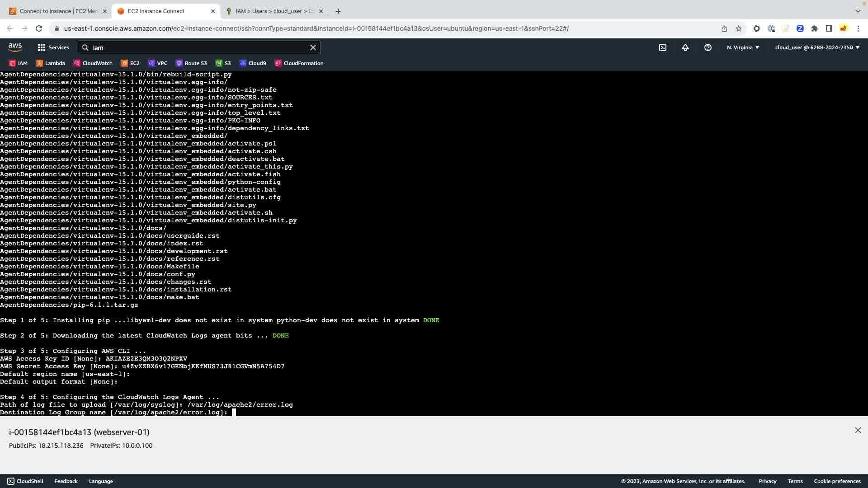Viewport: 868px width, 488px height.
Task: Reload the browser page
Action: pyautogui.click(x=39, y=28)
